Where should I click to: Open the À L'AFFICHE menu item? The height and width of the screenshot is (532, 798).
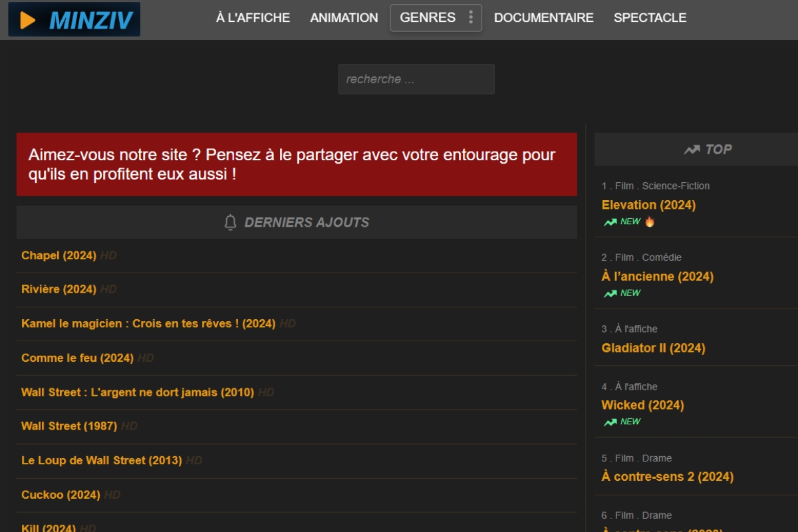(x=251, y=17)
